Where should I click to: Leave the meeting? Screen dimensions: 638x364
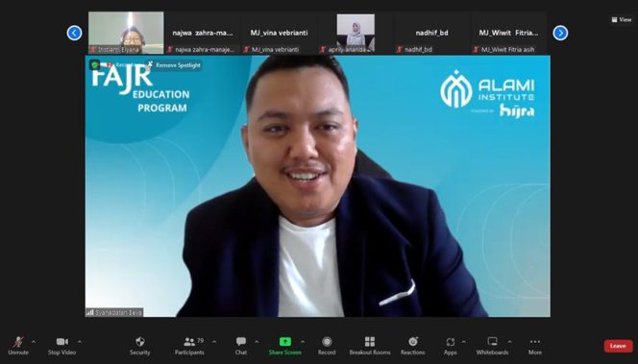pyautogui.click(x=618, y=346)
